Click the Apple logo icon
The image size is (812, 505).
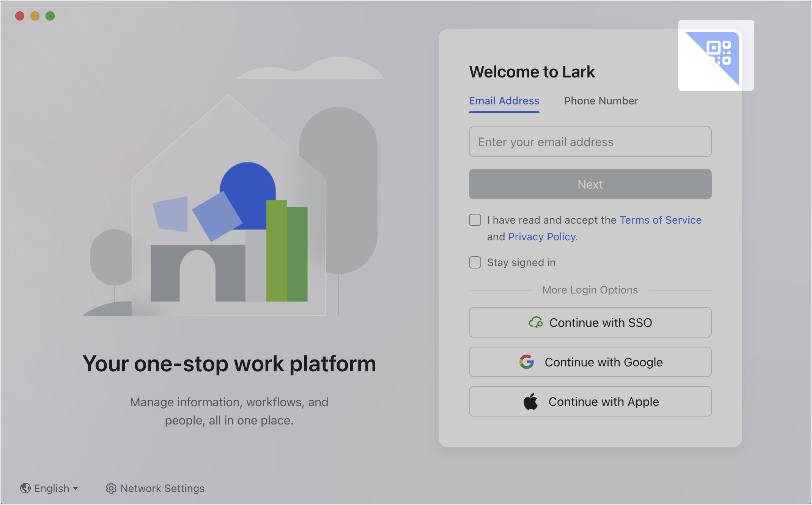click(530, 401)
